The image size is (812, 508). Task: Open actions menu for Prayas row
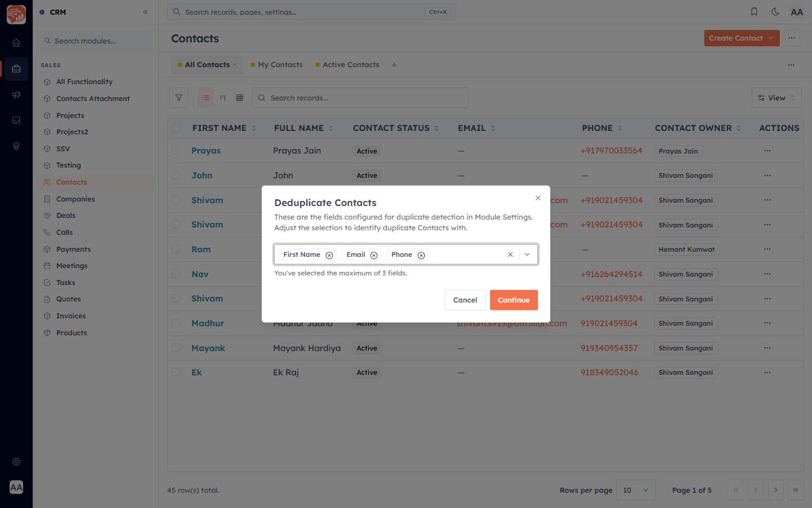click(767, 151)
